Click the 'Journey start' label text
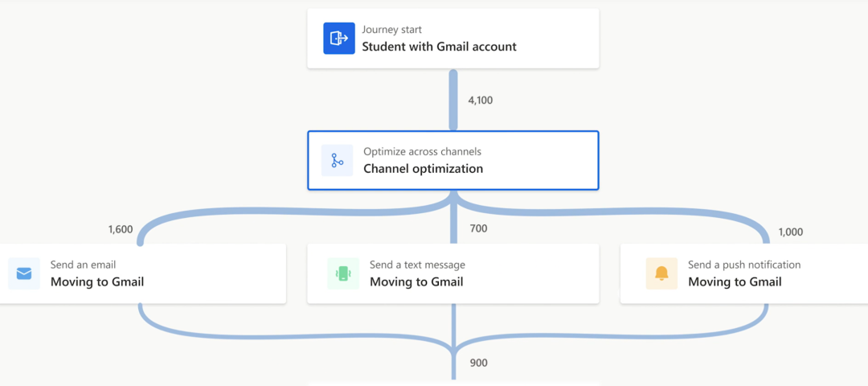868x386 pixels. (392, 29)
